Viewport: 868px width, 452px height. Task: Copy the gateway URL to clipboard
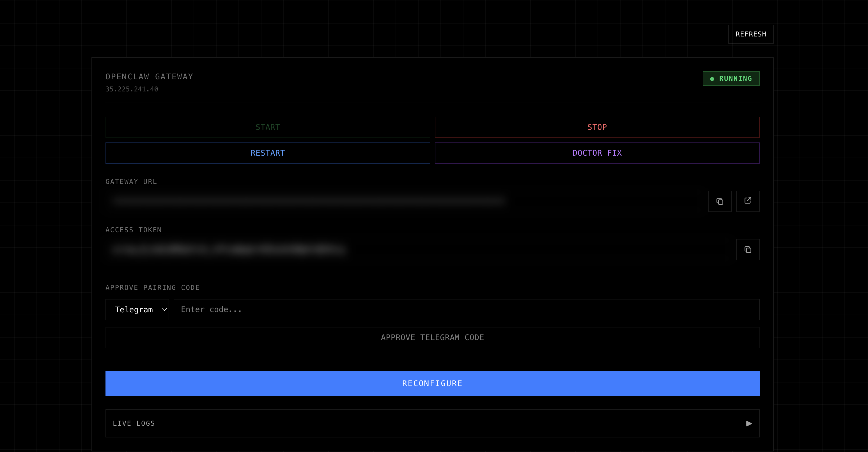pos(719,201)
